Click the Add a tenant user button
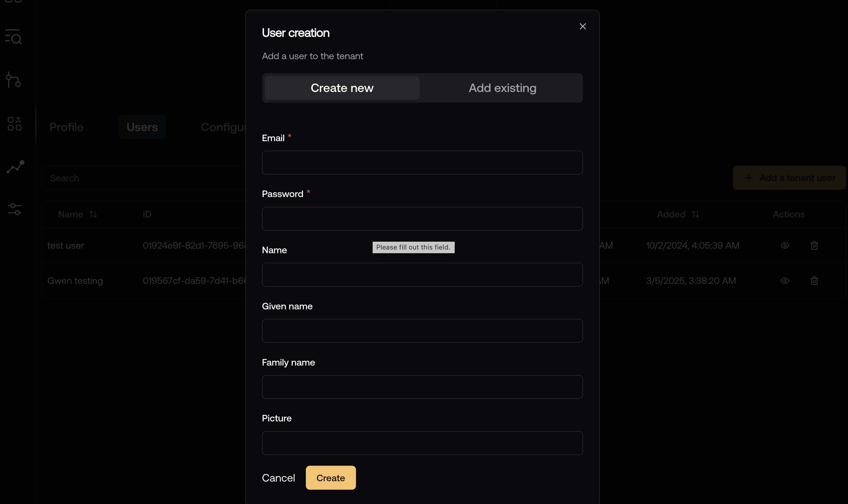The width and height of the screenshot is (848, 504). click(x=789, y=178)
